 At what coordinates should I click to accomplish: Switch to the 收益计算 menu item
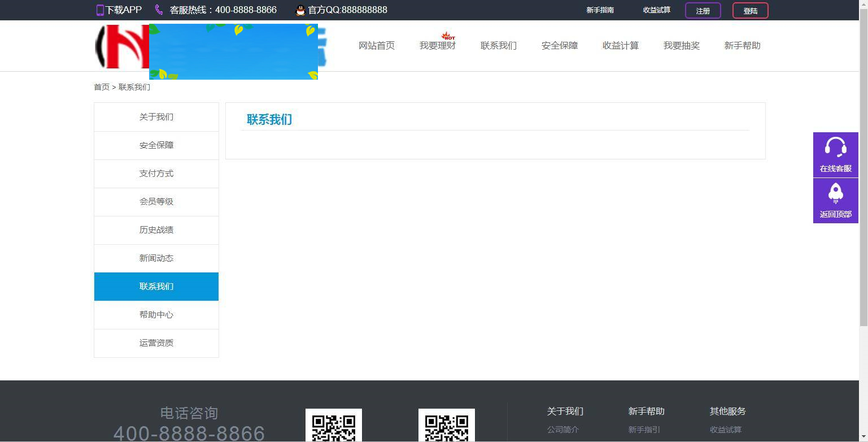[620, 46]
